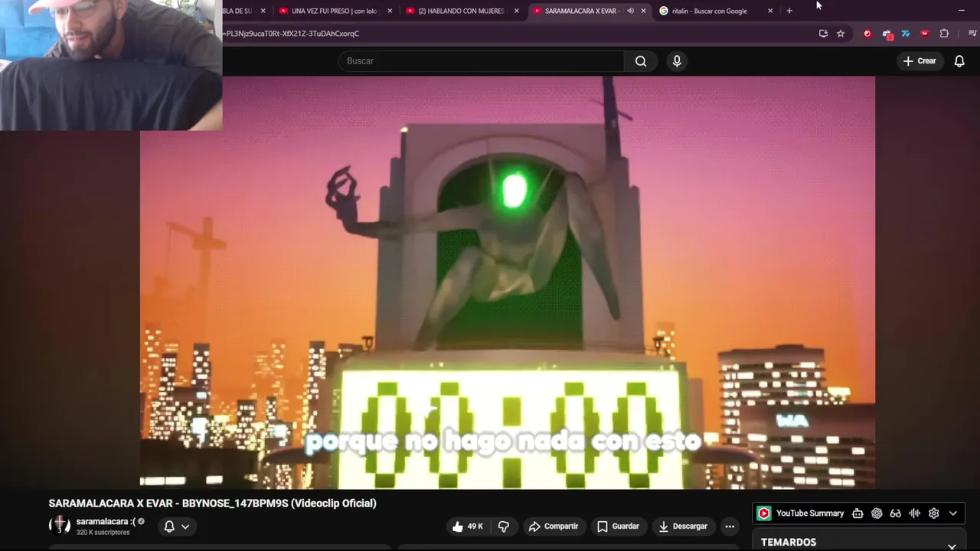
Task: Open saramalacara channel avatar
Action: tap(60, 525)
